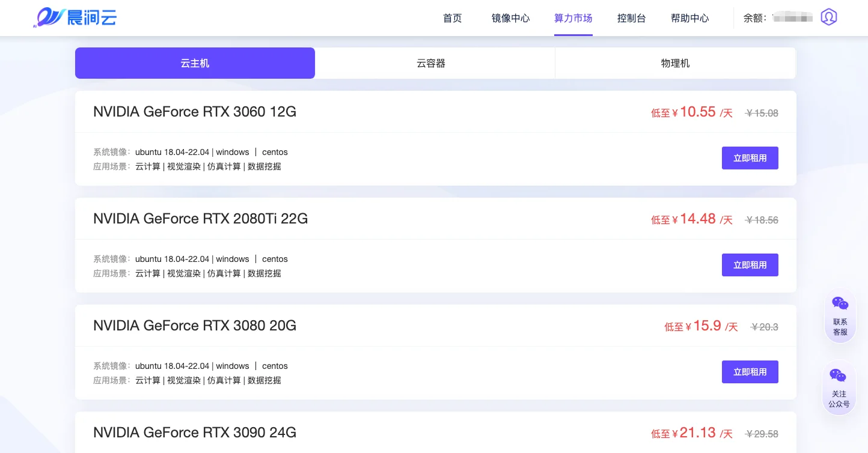868x453 pixels.
Task: Click the 关注公众号 WeChat icon
Action: pyautogui.click(x=838, y=375)
